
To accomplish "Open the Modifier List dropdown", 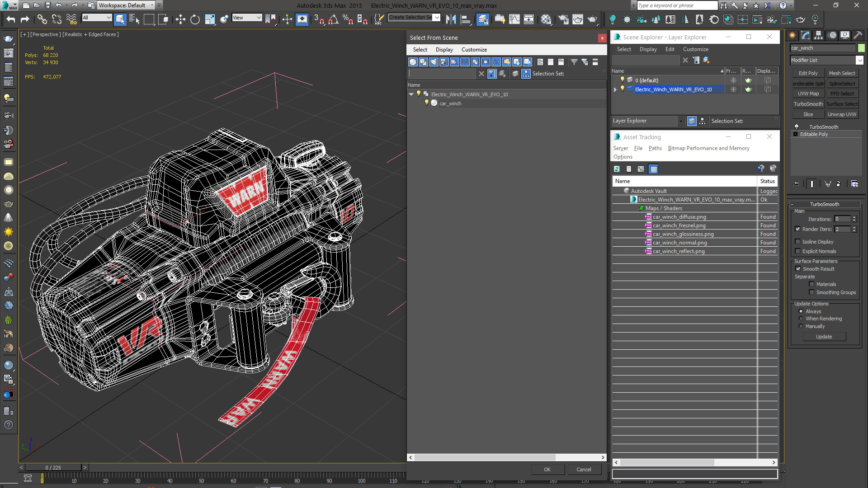I will pyautogui.click(x=859, y=60).
